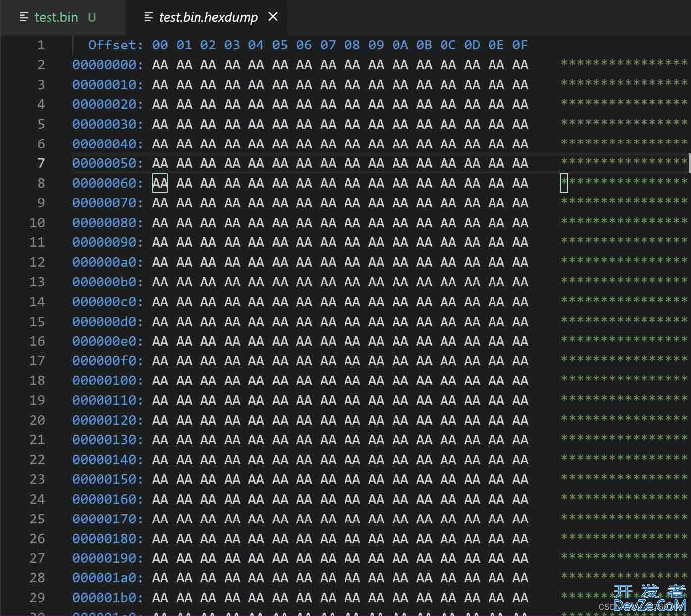Click the 00000000: address at line 2
This screenshot has height=616, width=691.
tap(107, 65)
